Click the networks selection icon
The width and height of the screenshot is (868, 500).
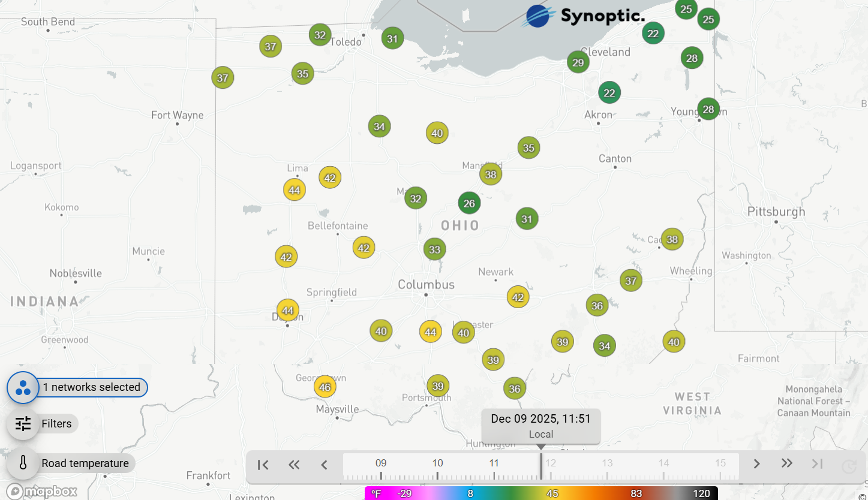(x=22, y=387)
